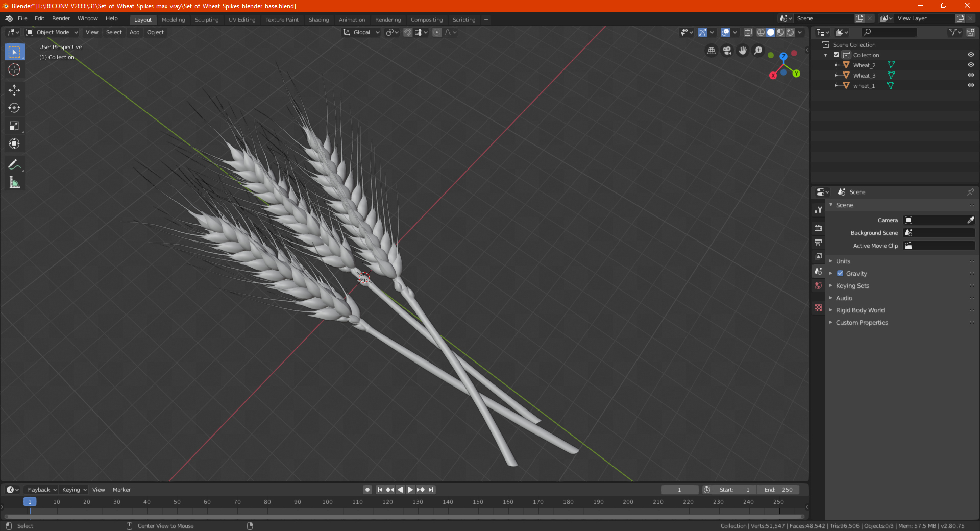Switch to Rendered viewport shading
This screenshot has width=980, height=531.
(790, 32)
